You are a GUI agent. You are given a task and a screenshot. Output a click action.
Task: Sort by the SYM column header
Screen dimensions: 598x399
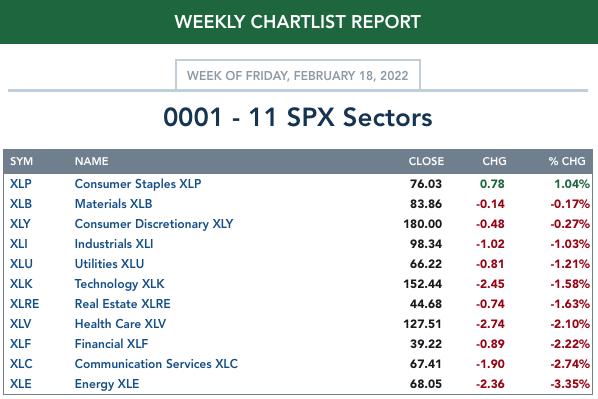21,161
